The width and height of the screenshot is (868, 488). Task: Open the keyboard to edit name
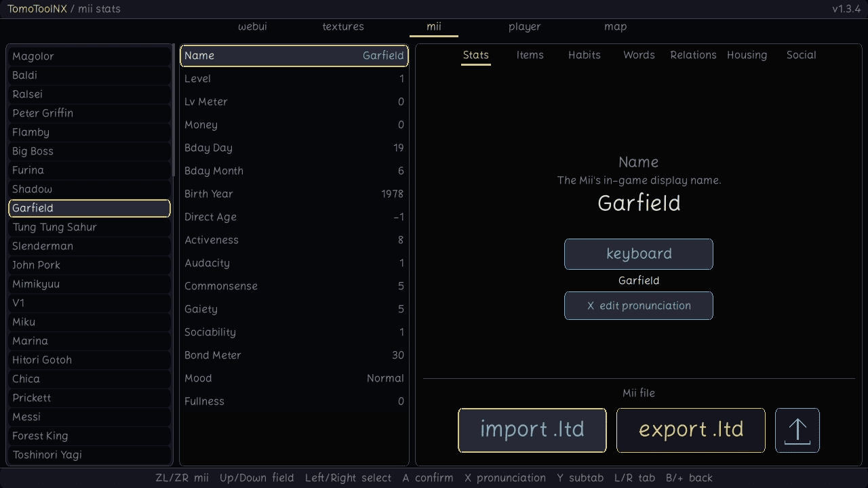(639, 254)
